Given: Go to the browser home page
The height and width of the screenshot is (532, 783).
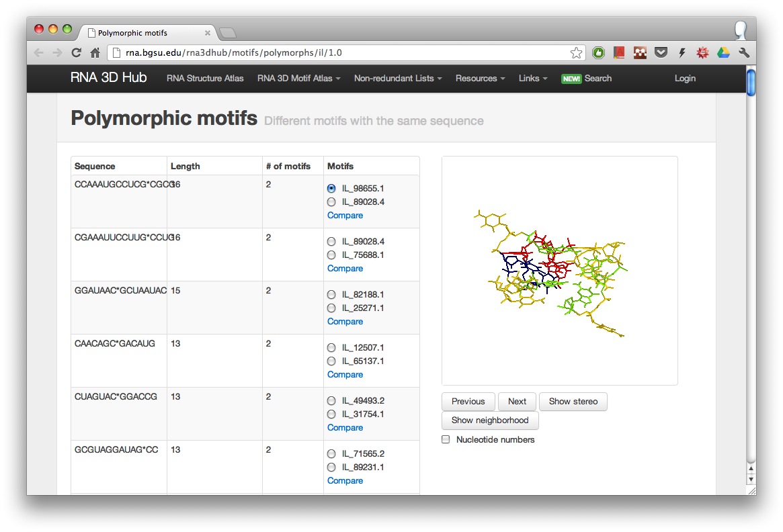Looking at the screenshot, I should (95, 52).
